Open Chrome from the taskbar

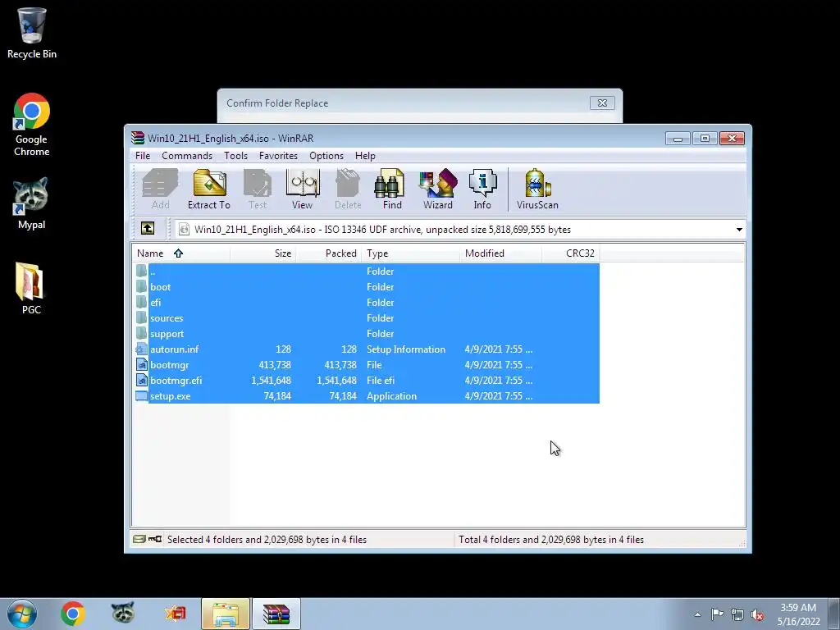point(73,614)
